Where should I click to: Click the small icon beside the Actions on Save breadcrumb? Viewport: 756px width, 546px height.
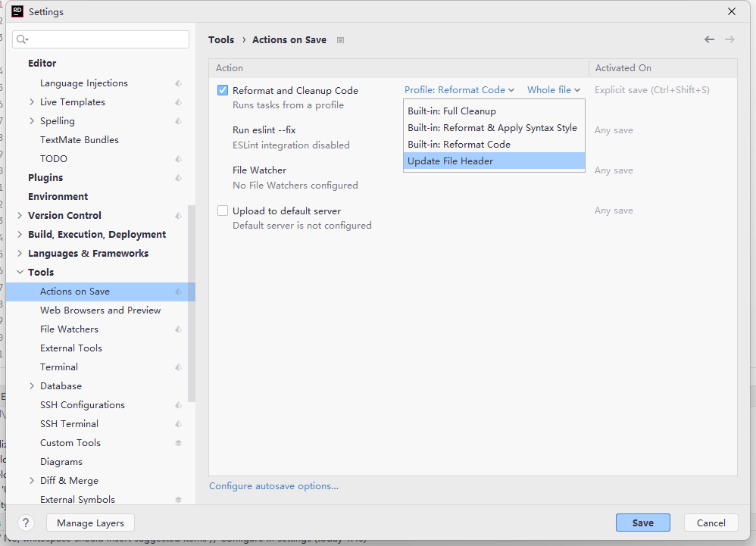(x=340, y=40)
